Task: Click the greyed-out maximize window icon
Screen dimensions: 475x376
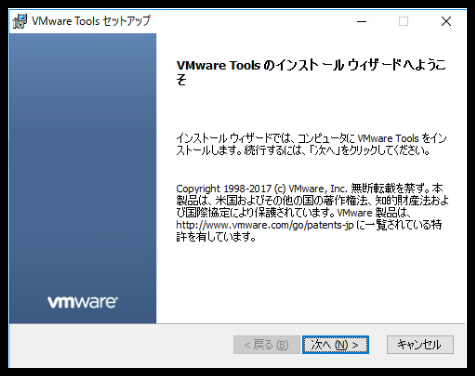Action: coord(404,22)
